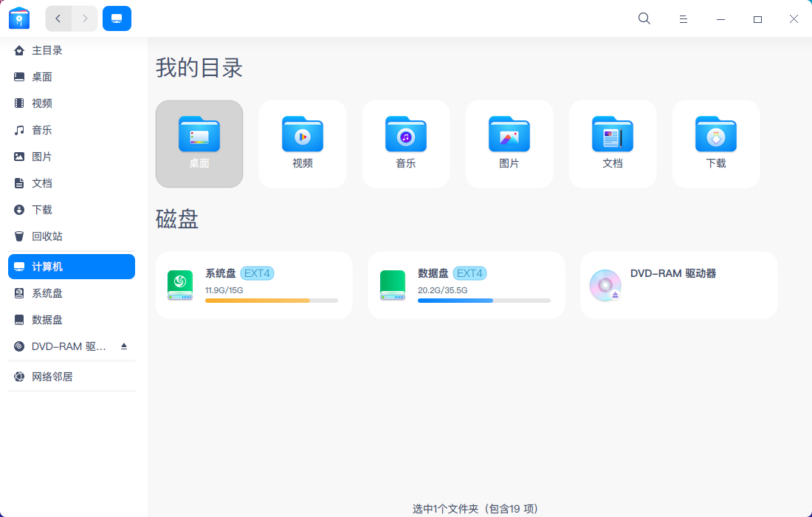Click the 图片 folder tile

click(509, 144)
